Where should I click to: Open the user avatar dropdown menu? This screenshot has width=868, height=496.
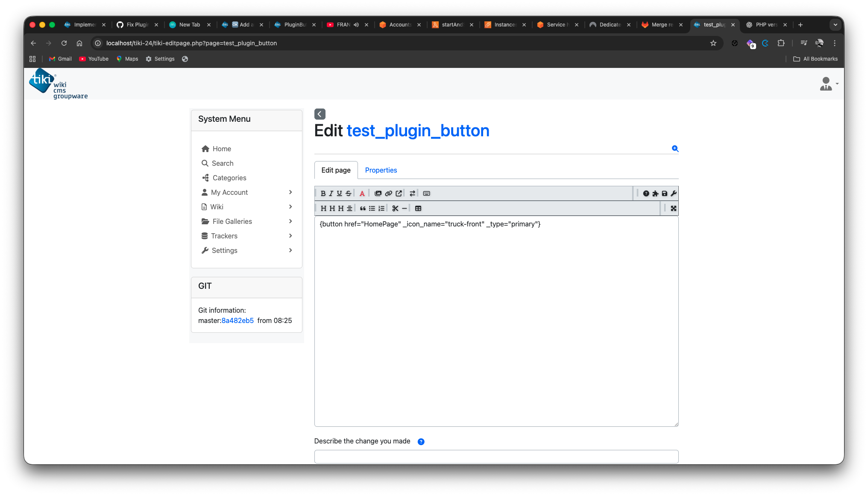click(829, 84)
